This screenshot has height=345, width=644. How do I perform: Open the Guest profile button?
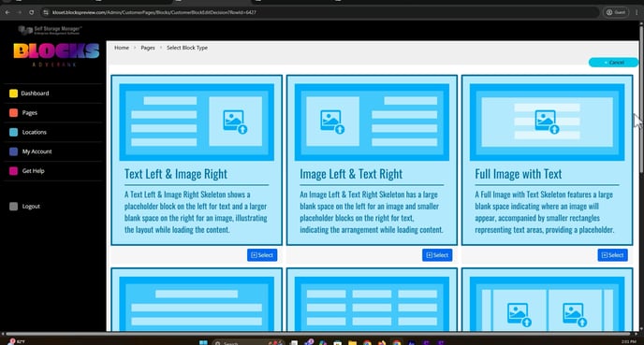(x=616, y=12)
